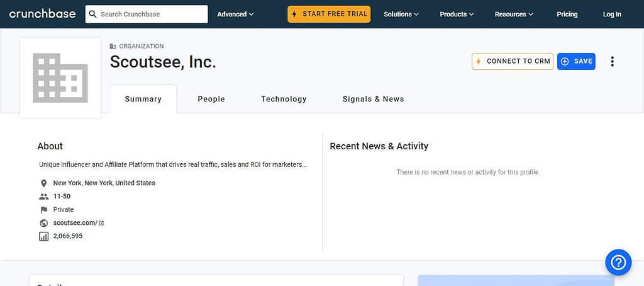Image resolution: width=644 pixels, height=286 pixels.
Task: Open the Solutions menu
Action: 401,14
